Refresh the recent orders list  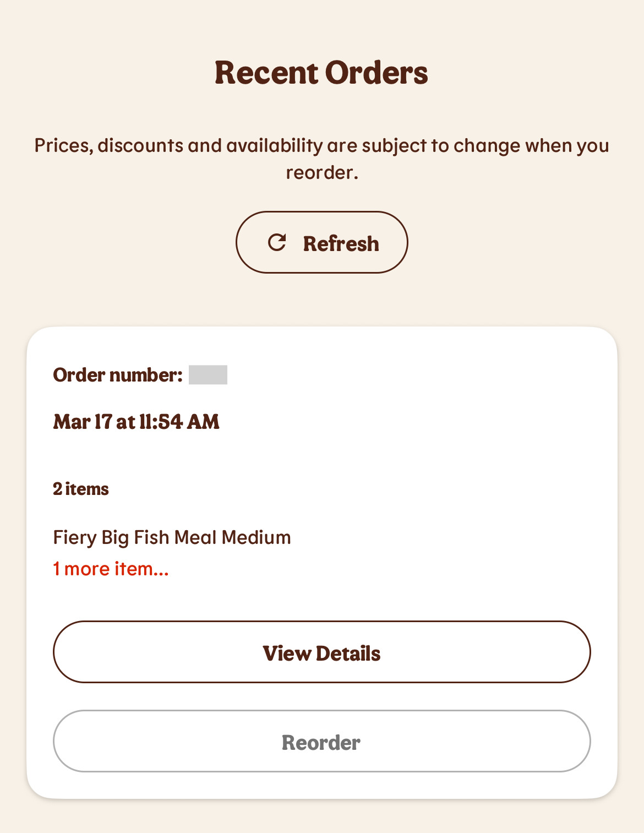pyautogui.click(x=322, y=242)
